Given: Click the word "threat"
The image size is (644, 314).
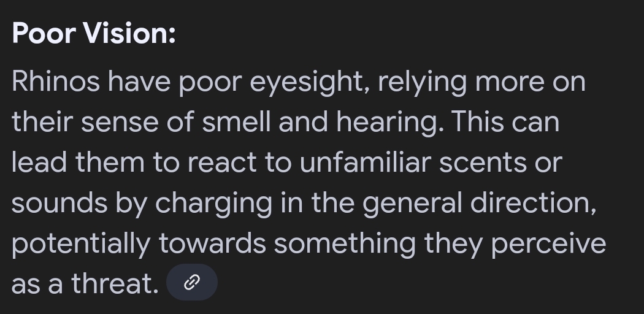Looking at the screenshot, I should pos(115,283).
